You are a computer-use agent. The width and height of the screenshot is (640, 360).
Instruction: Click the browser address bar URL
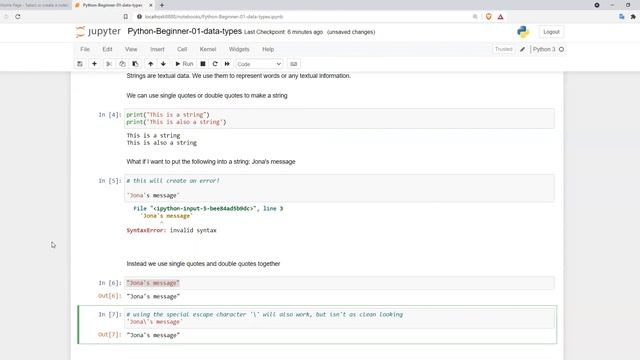click(214, 17)
